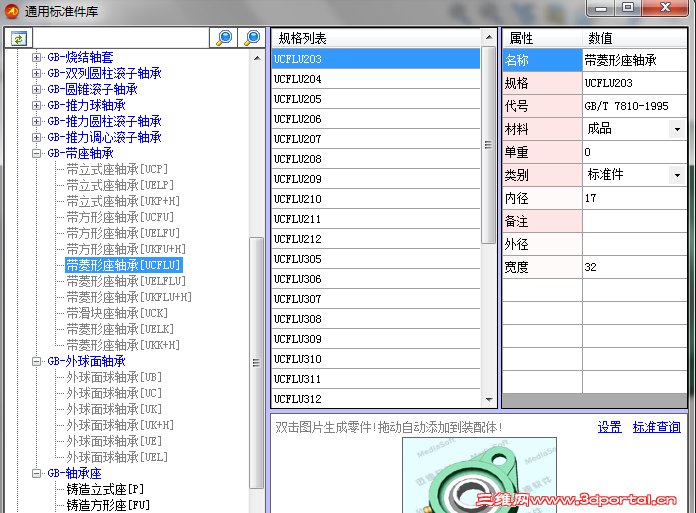Select 带菱形座轴承[UELFLU] in the tree
Image resolution: width=696 pixels, height=513 pixels.
pyautogui.click(x=126, y=281)
